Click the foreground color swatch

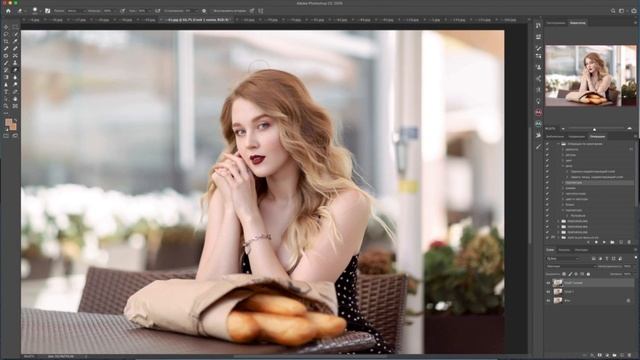coord(8,122)
